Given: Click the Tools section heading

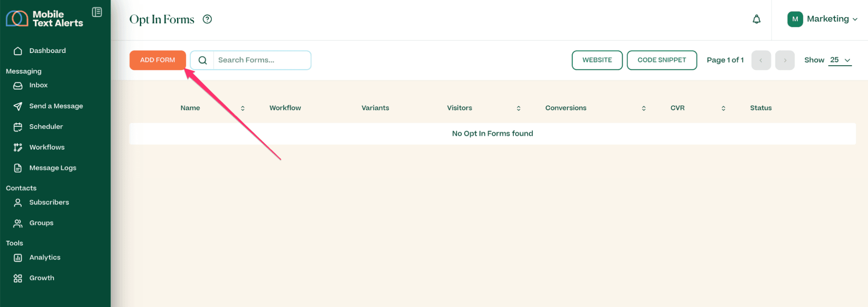Looking at the screenshot, I should click(14, 243).
